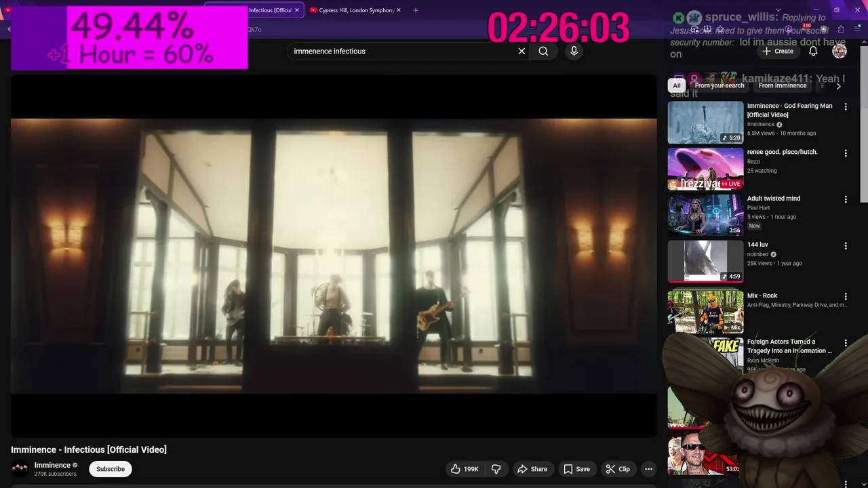Click the video player to pause playback
Viewport: 868px width, 488px height.
pos(334,256)
